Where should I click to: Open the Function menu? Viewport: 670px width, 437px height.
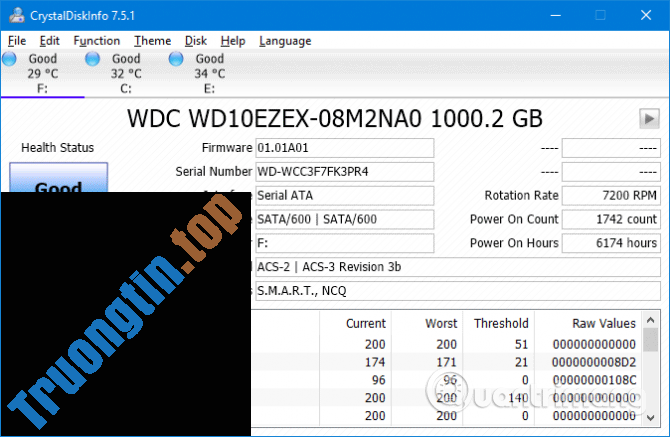[x=97, y=41]
